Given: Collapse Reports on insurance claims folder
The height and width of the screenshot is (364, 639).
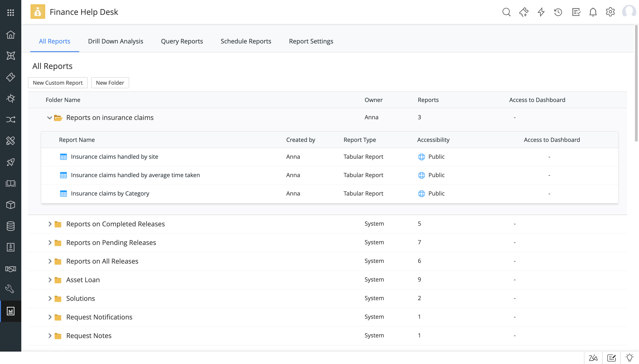Looking at the screenshot, I should [x=49, y=117].
